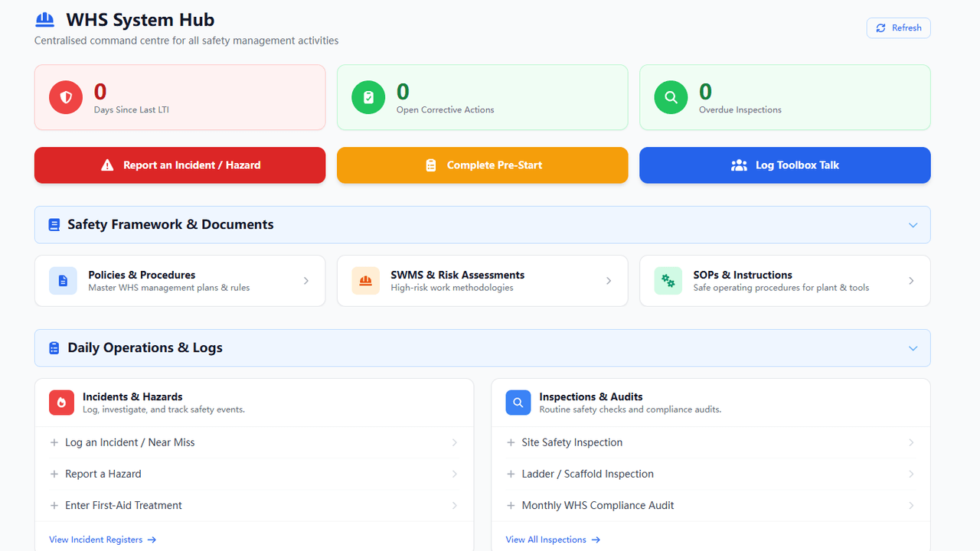The width and height of the screenshot is (980, 551).
Task: Click the 'Open Corrective Actions' label
Action: [446, 109]
